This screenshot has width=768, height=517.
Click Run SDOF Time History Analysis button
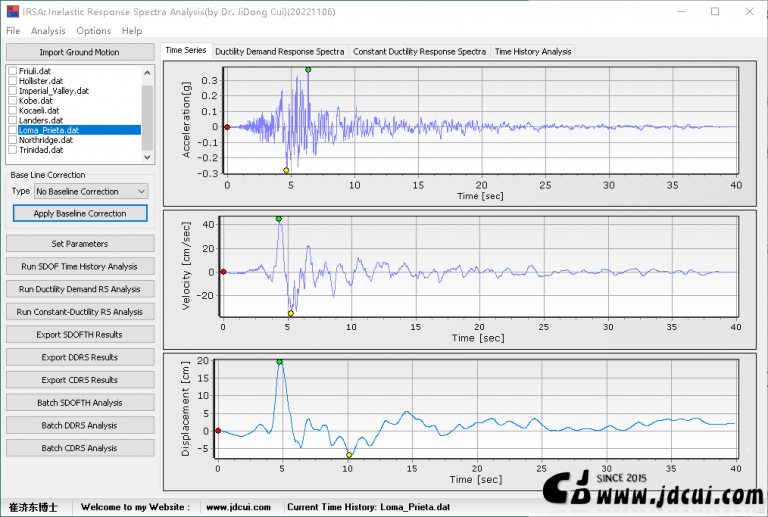(80, 266)
